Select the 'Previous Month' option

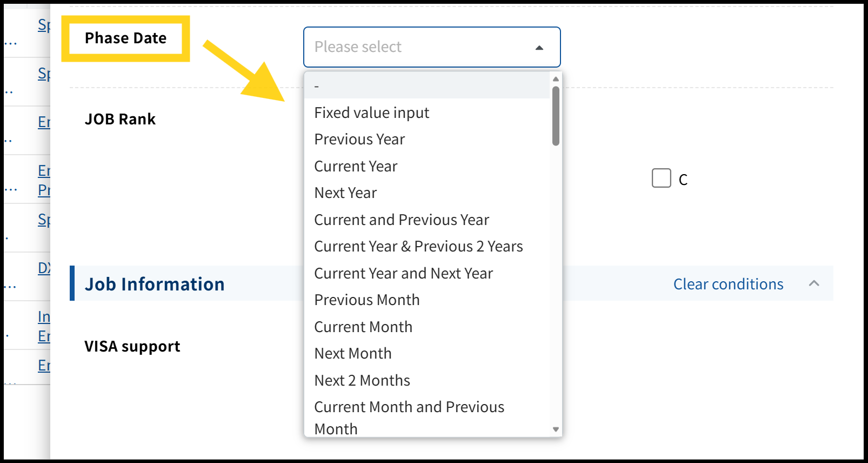pos(367,300)
